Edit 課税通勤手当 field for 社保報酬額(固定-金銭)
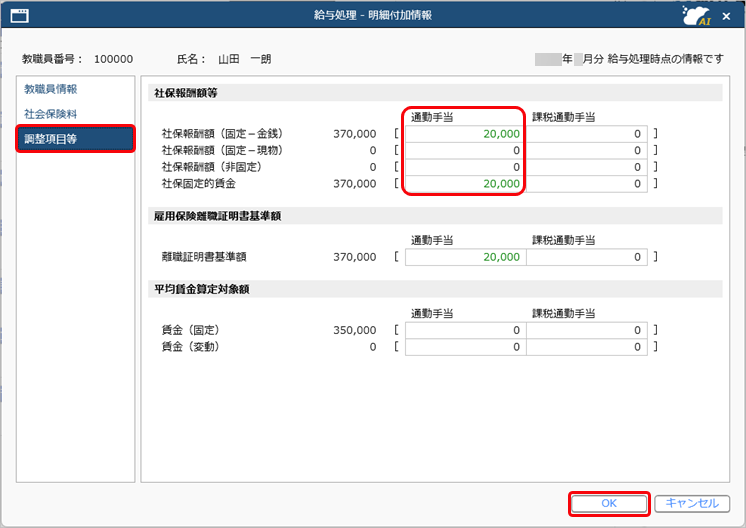 coord(587,134)
